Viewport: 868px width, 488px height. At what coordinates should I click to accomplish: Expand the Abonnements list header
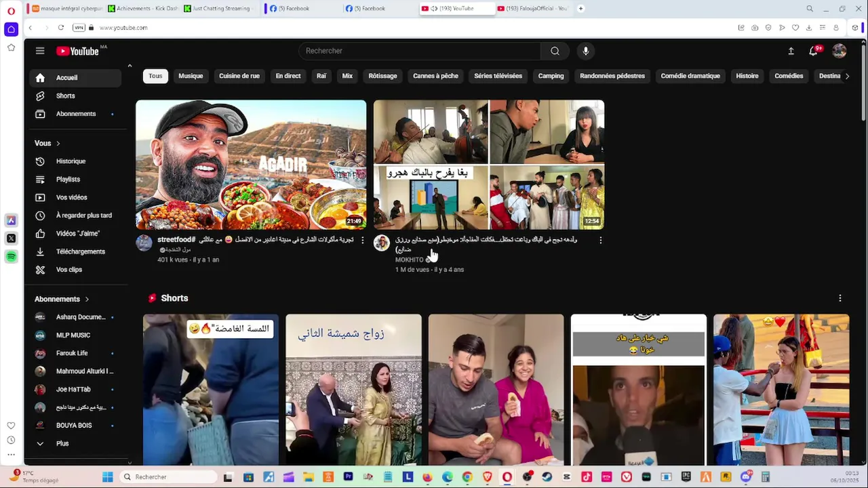[x=62, y=299]
